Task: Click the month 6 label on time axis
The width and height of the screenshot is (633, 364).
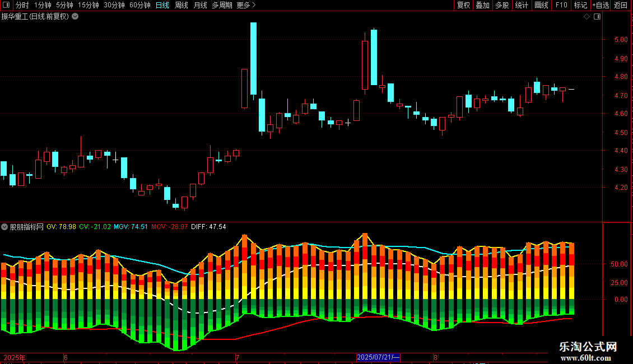Action: (x=66, y=357)
